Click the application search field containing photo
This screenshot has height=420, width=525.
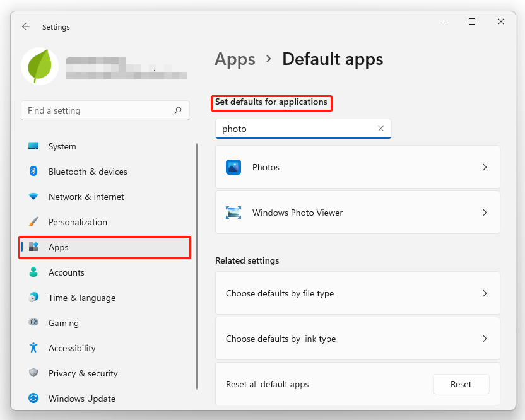click(304, 129)
